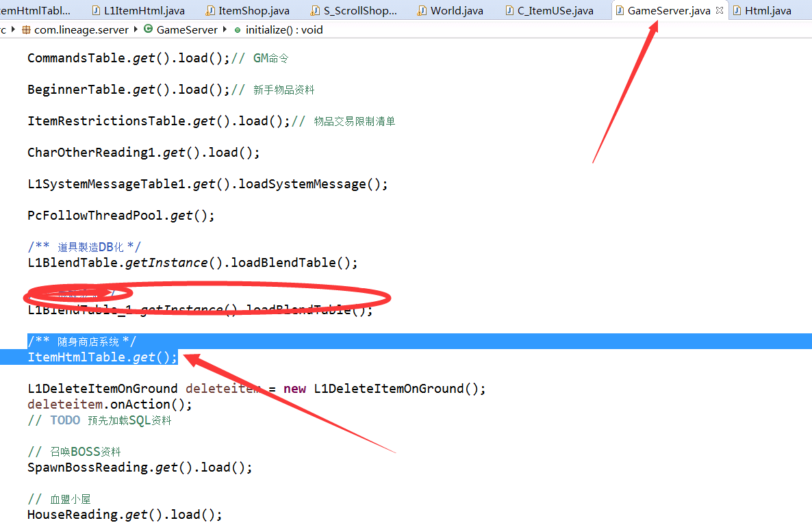
Task: Click the L1BlendTable.getInstance().loadBlendTable() line
Action: point(192,263)
